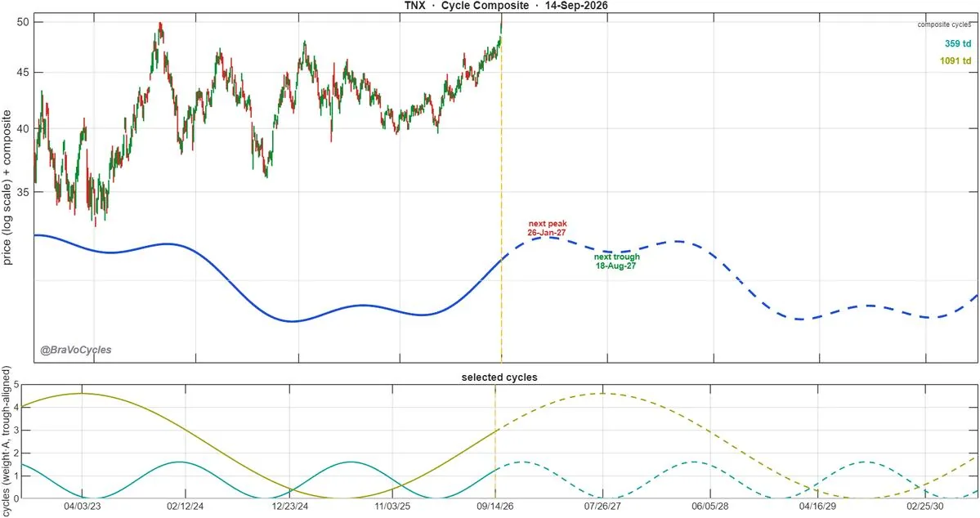
Task: Click the '04/16/29' x-axis date tick
Action: (817, 506)
